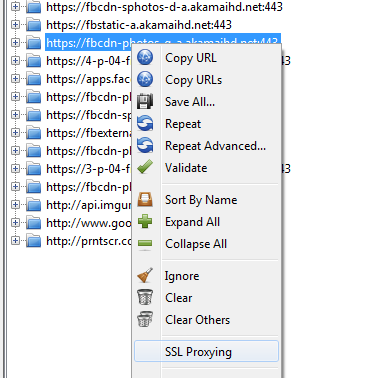Expand the https://apps.fac host node
The width and height of the screenshot is (385, 378).
tap(15, 79)
